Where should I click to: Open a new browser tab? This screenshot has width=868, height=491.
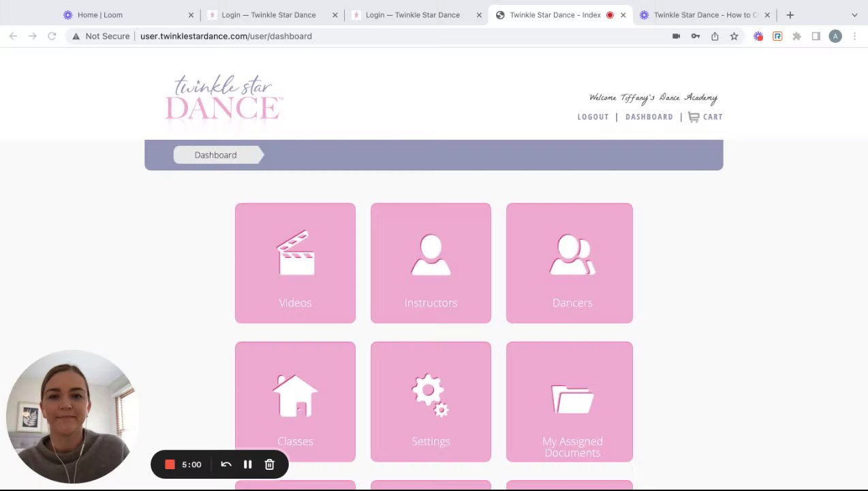[x=790, y=15]
